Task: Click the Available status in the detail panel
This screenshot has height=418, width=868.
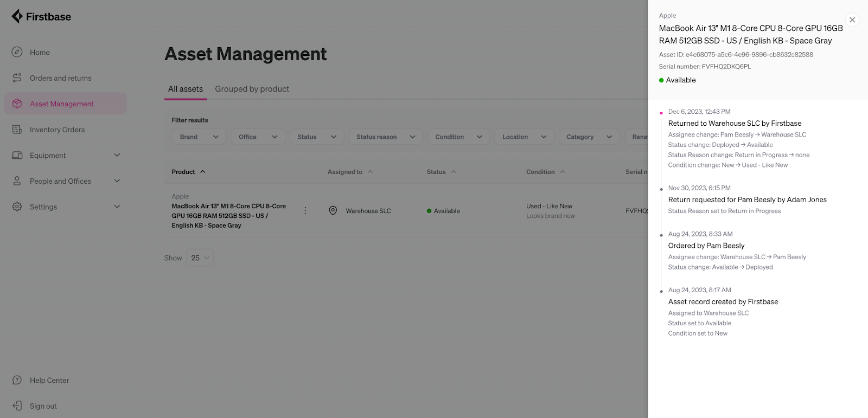Action: coord(677,80)
